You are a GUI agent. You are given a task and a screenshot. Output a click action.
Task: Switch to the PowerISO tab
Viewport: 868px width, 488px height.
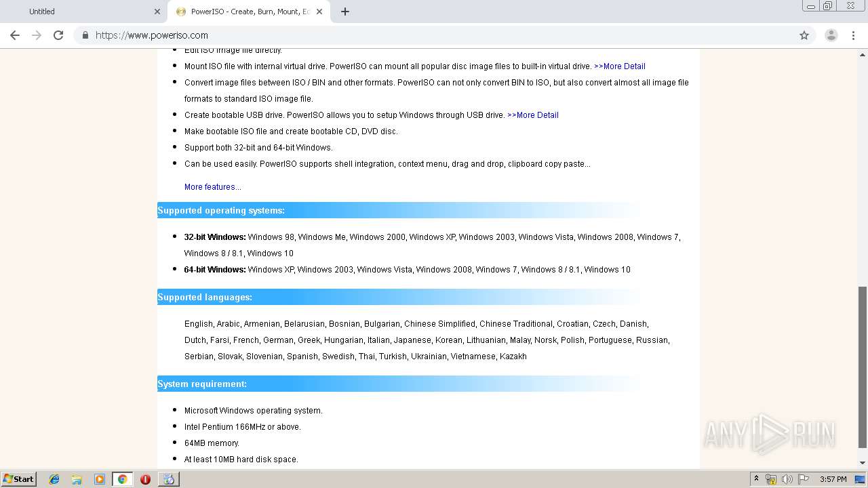click(x=249, y=12)
